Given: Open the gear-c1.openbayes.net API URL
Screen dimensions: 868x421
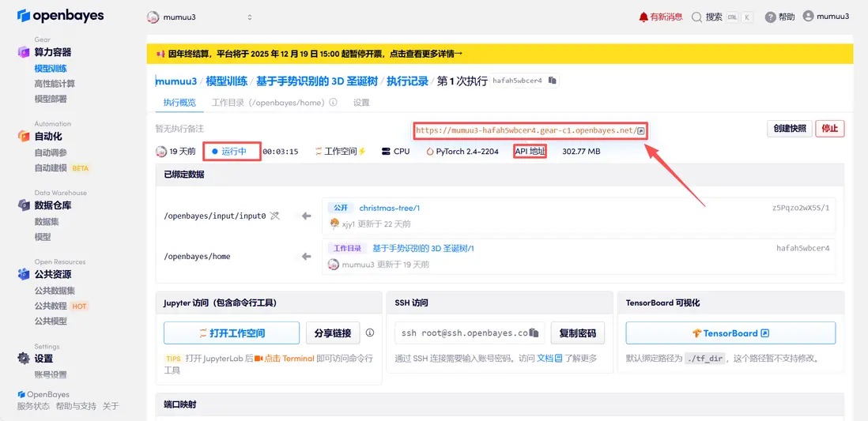Looking at the screenshot, I should click(526, 131).
